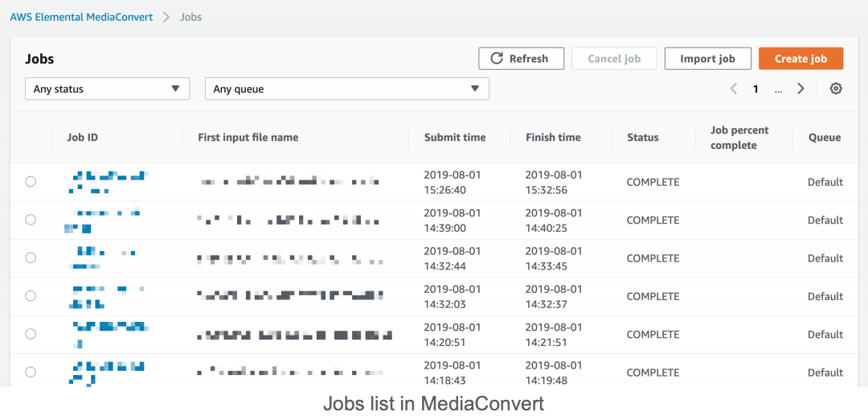Click the Import job button

point(707,59)
